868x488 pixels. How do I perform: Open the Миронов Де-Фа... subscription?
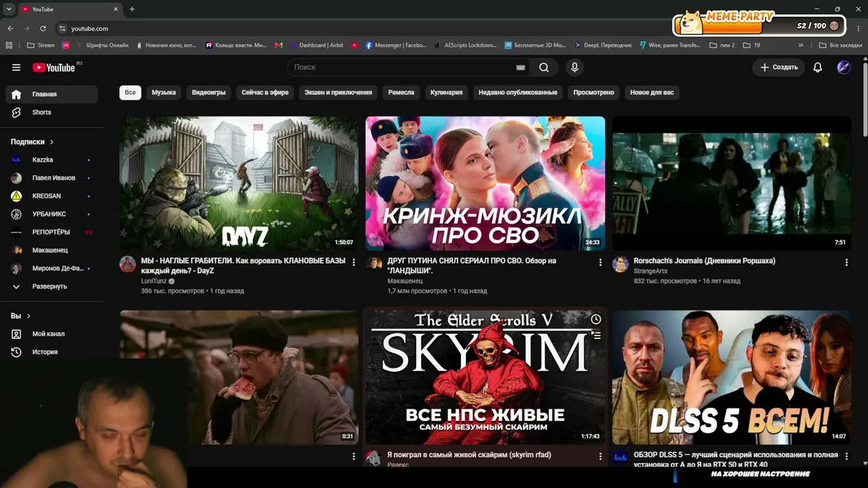tap(52, 268)
